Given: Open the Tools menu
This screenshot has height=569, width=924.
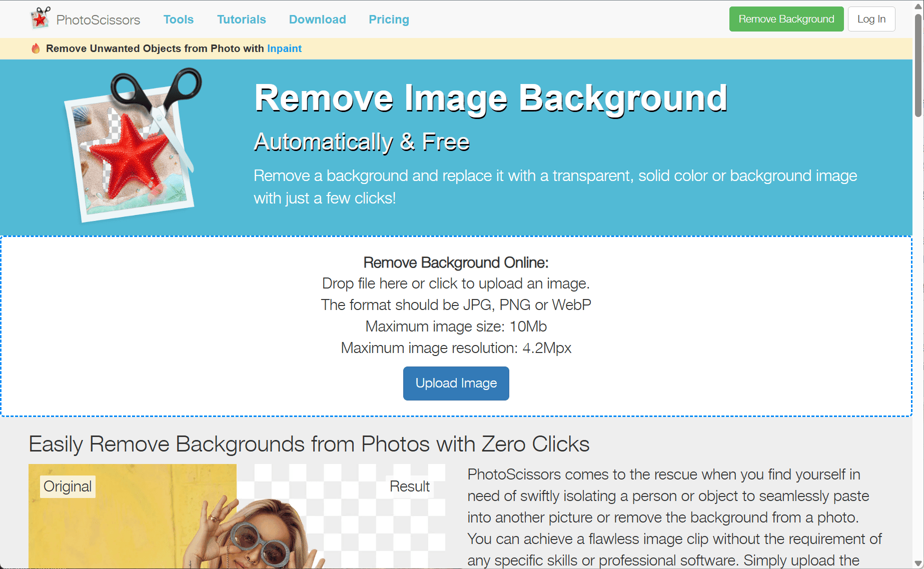Looking at the screenshot, I should [x=178, y=19].
